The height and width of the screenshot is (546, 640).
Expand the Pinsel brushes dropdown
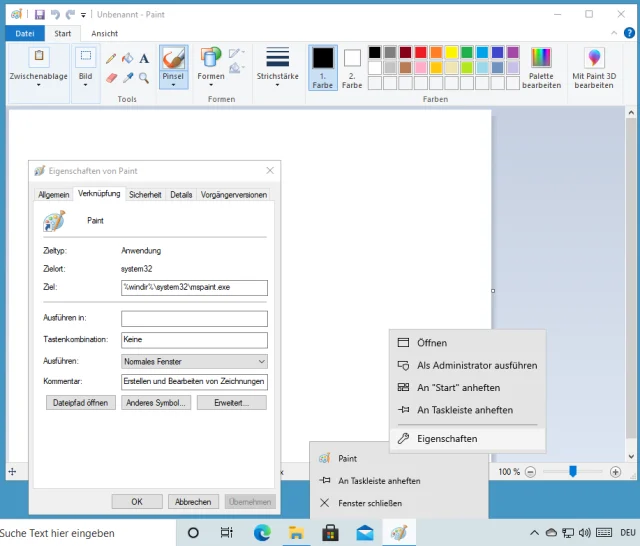pos(173,85)
